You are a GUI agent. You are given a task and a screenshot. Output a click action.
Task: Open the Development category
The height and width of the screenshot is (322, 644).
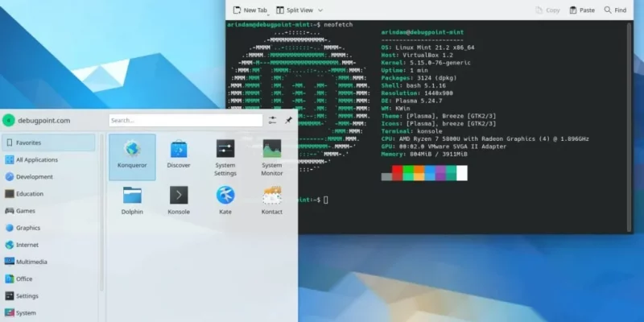pyautogui.click(x=48, y=176)
